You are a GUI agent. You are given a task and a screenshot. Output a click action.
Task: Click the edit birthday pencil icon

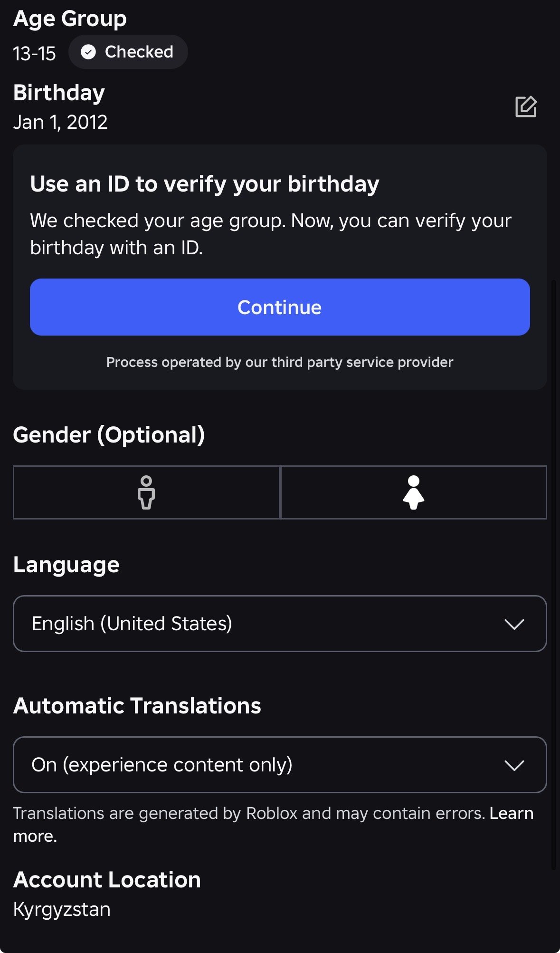(526, 106)
